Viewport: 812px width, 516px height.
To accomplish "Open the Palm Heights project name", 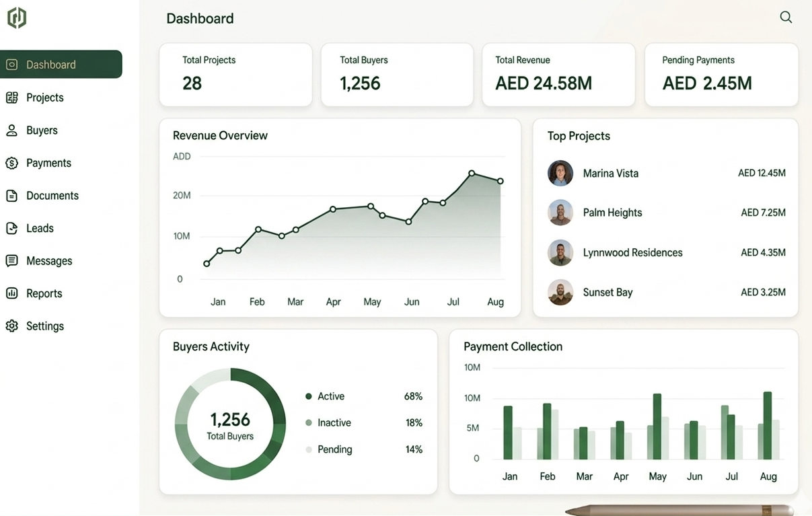I will click(x=613, y=213).
